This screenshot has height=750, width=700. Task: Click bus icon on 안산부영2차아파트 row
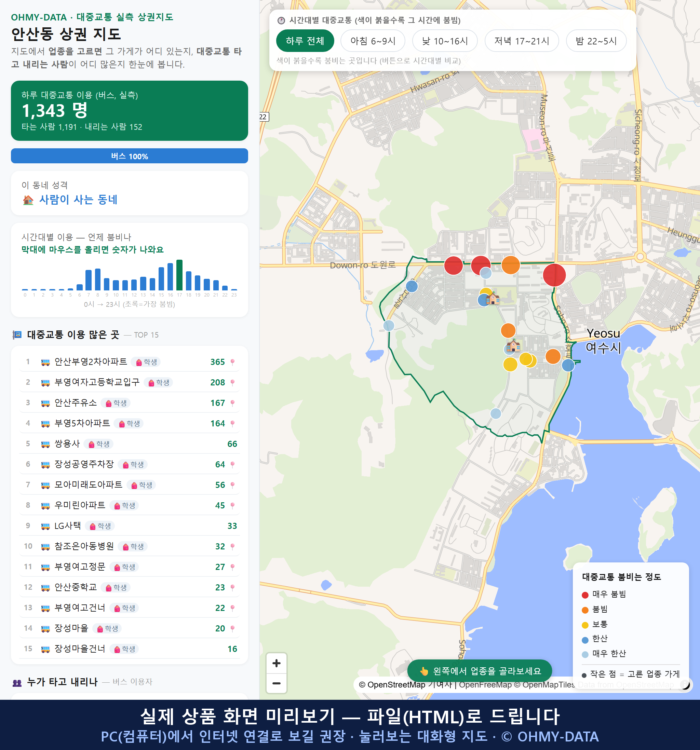(x=45, y=362)
